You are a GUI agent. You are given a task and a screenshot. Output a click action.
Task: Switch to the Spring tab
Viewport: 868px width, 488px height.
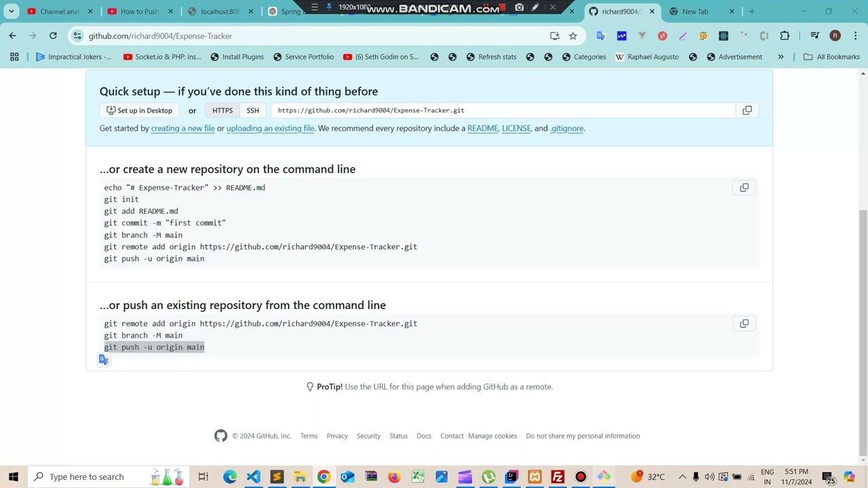(x=285, y=12)
